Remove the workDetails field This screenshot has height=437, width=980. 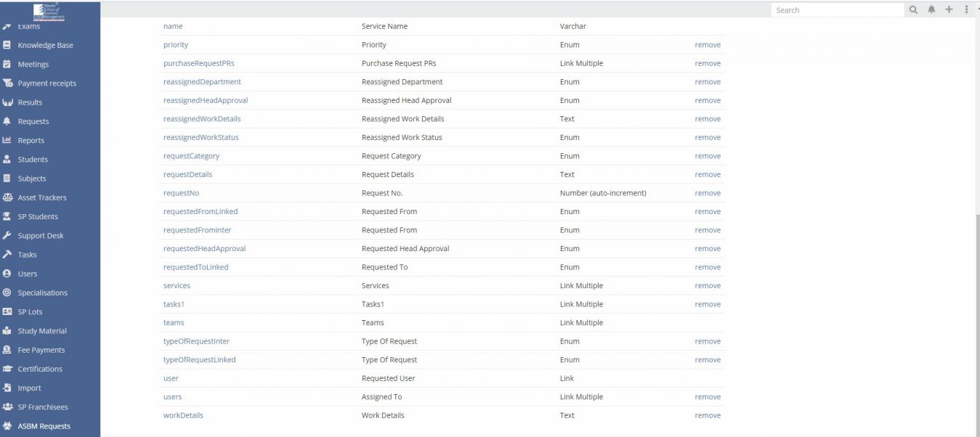[x=708, y=416]
